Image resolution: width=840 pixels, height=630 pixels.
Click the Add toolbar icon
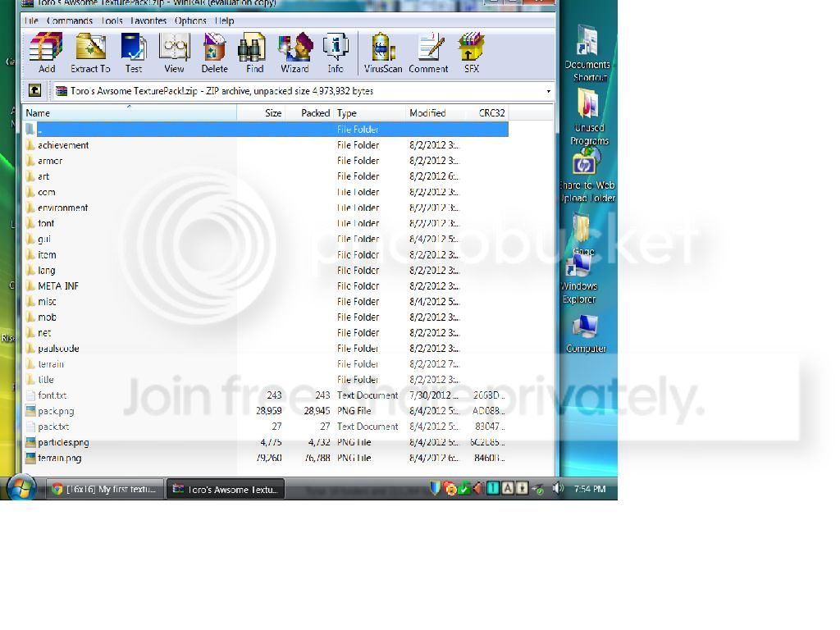tap(46, 52)
